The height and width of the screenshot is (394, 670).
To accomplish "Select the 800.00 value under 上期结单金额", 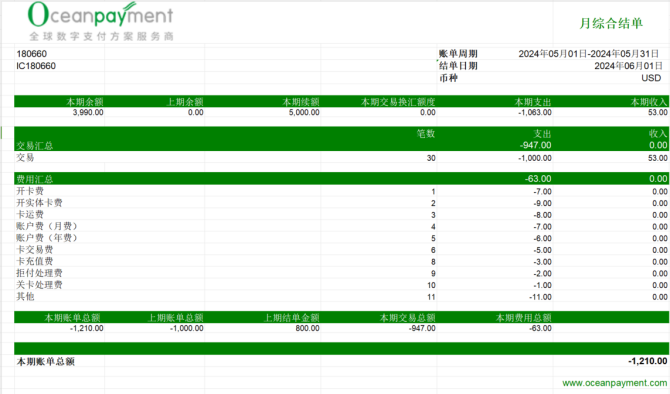I will click(x=307, y=328).
